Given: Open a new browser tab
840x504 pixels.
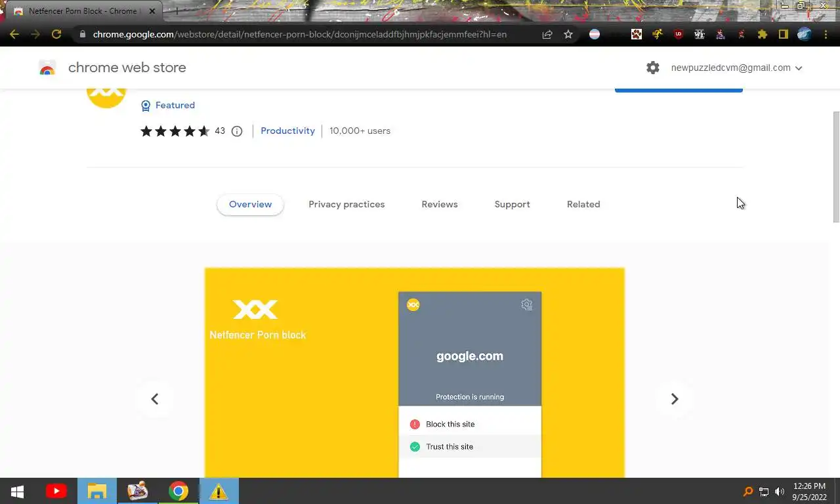Looking at the screenshot, I should click(176, 11).
